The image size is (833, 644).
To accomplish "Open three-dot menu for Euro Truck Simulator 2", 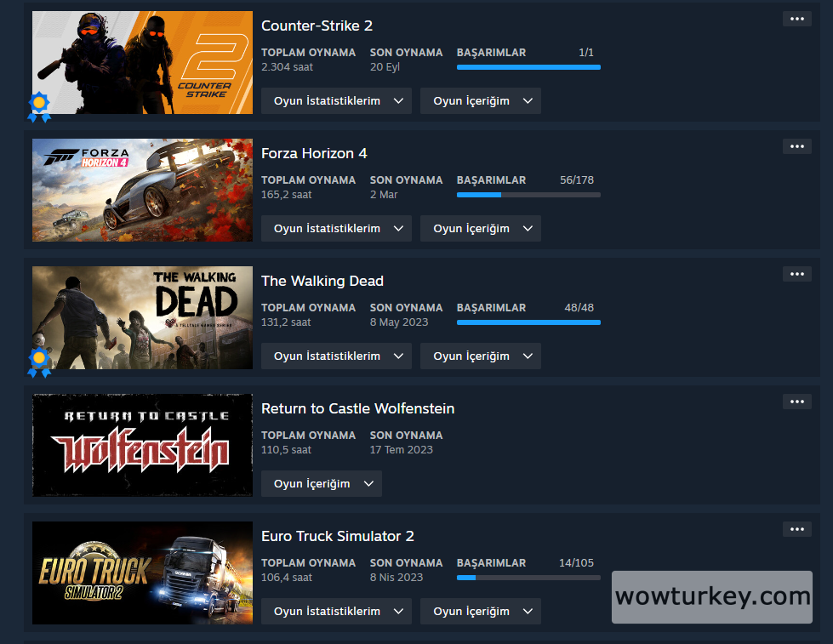I will point(797,528).
